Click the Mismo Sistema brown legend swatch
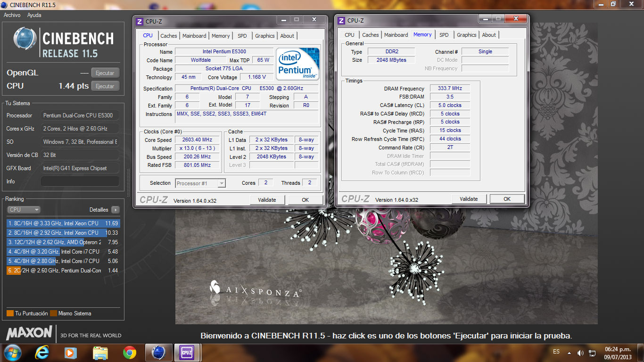Image resolution: width=644 pixels, height=362 pixels. click(53, 313)
